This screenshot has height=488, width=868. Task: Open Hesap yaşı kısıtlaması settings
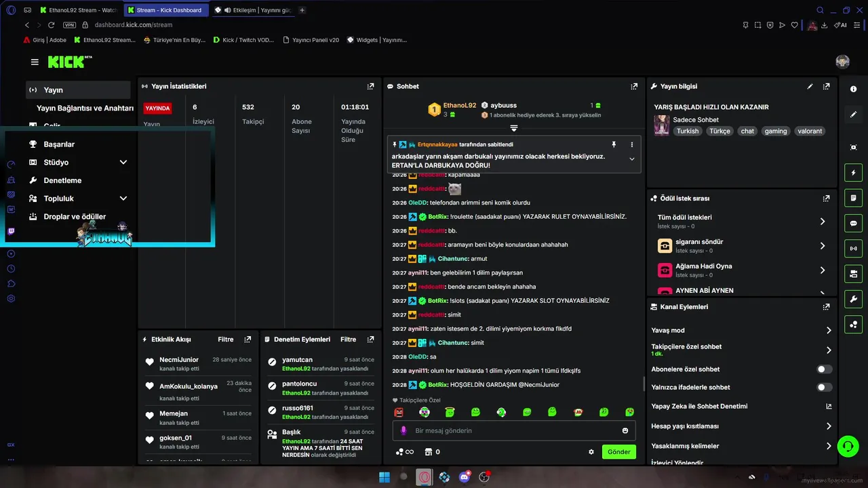click(x=741, y=426)
